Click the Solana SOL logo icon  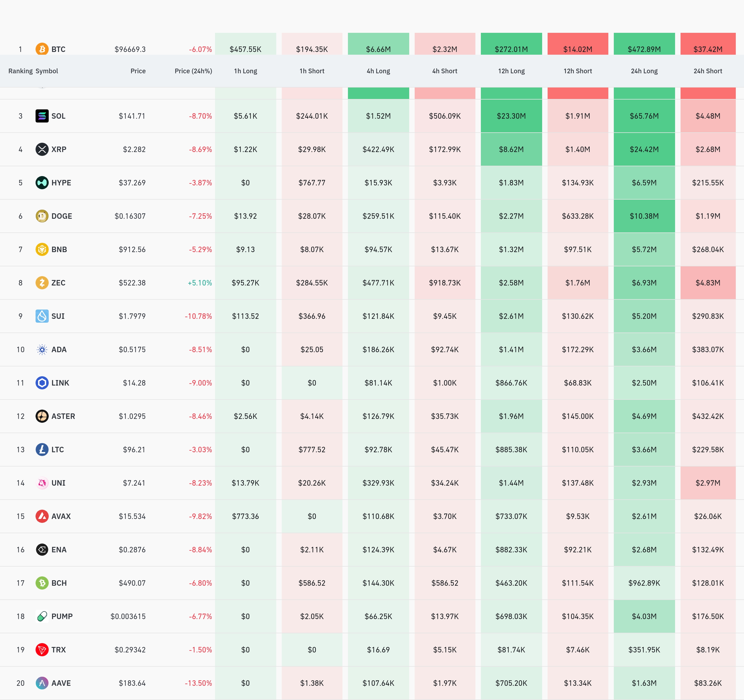pyautogui.click(x=42, y=116)
